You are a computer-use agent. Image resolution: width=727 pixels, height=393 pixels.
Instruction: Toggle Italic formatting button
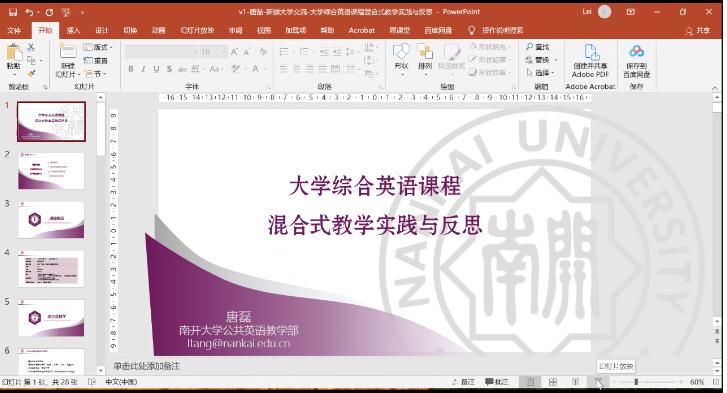[x=143, y=69]
